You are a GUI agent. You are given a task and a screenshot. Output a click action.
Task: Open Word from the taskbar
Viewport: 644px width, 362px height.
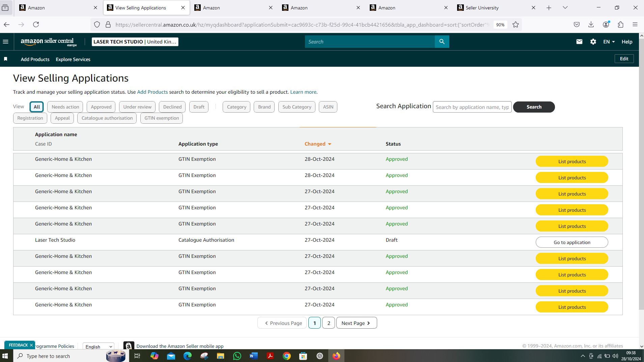[x=254, y=356]
